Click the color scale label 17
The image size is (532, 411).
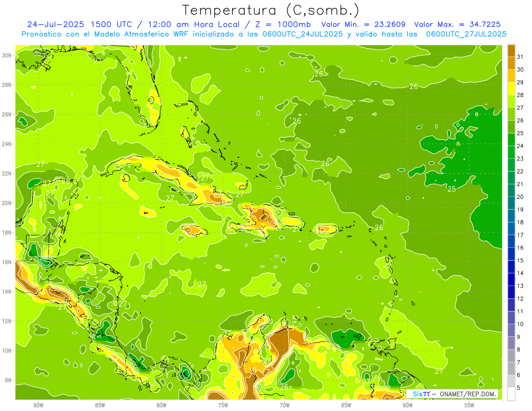[520, 235]
